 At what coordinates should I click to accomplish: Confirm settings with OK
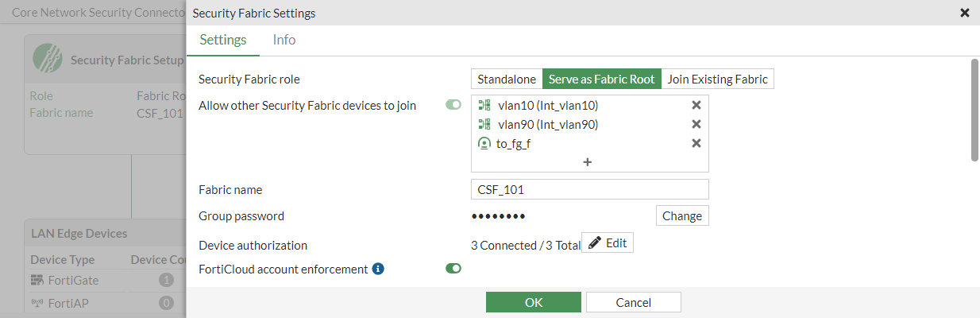pos(533,302)
